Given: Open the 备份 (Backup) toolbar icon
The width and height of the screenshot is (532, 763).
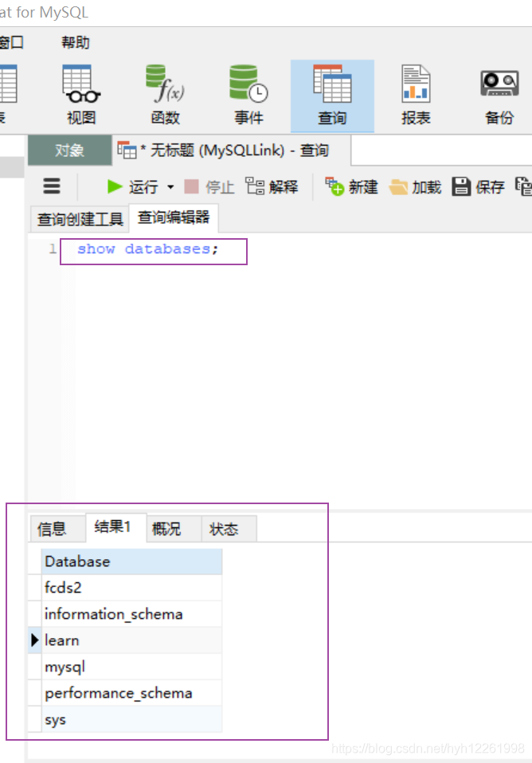Looking at the screenshot, I should (499, 95).
